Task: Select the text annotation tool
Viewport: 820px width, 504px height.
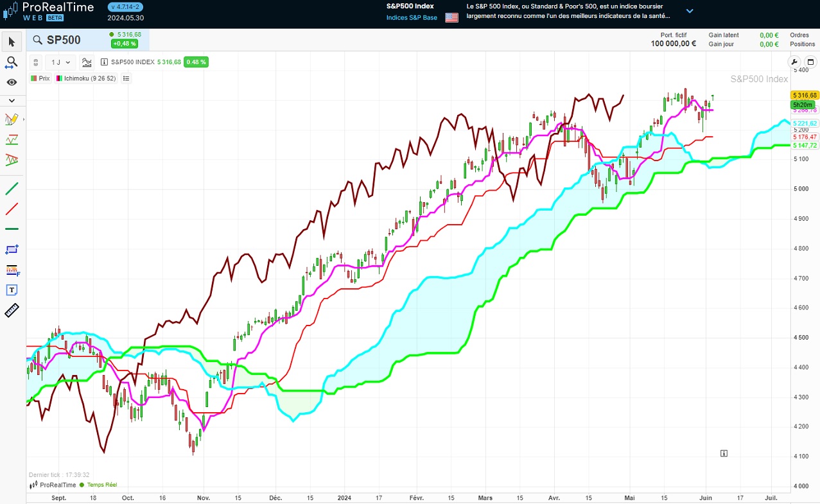Action: click(12, 290)
